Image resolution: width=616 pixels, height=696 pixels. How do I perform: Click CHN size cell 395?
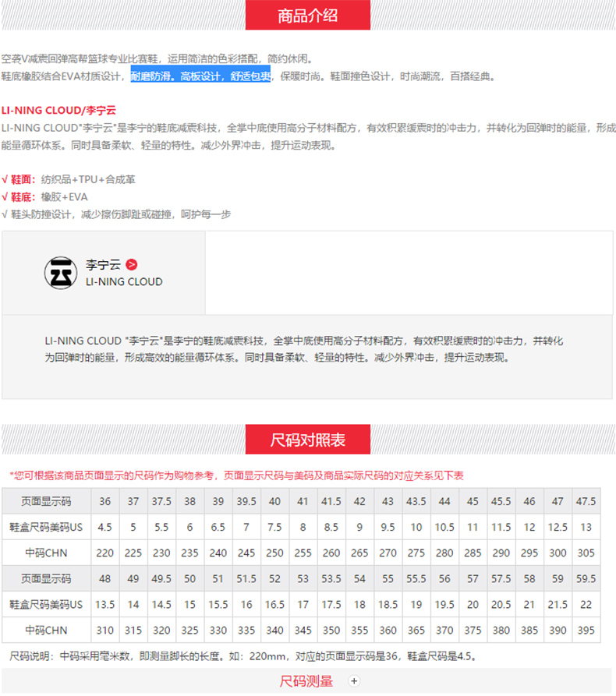[586, 630]
